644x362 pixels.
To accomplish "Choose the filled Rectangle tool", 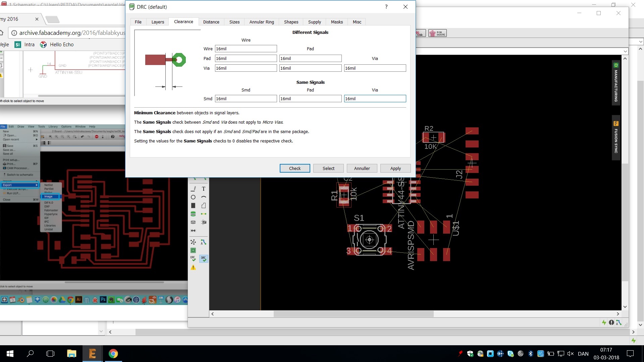I will pyautogui.click(x=193, y=205).
